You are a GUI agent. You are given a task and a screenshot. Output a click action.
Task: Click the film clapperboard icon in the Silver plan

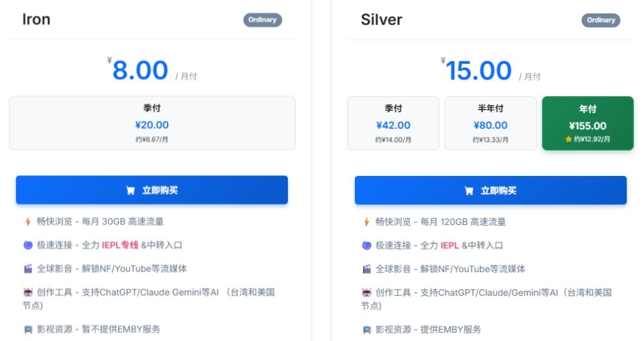pyautogui.click(x=366, y=268)
